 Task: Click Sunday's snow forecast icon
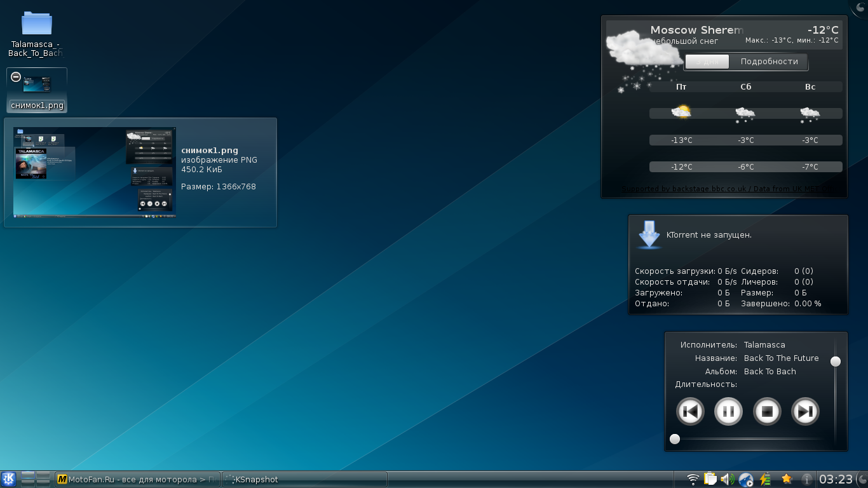point(810,114)
